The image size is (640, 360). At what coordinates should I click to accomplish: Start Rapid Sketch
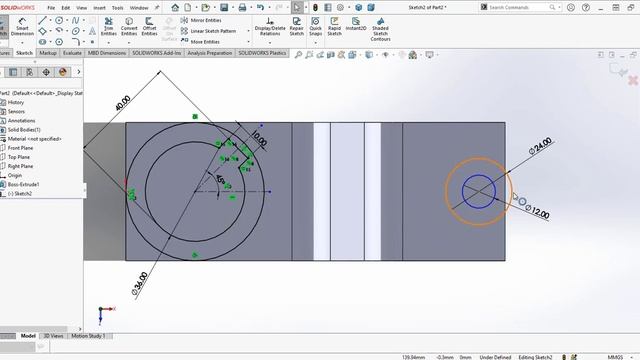[334, 27]
